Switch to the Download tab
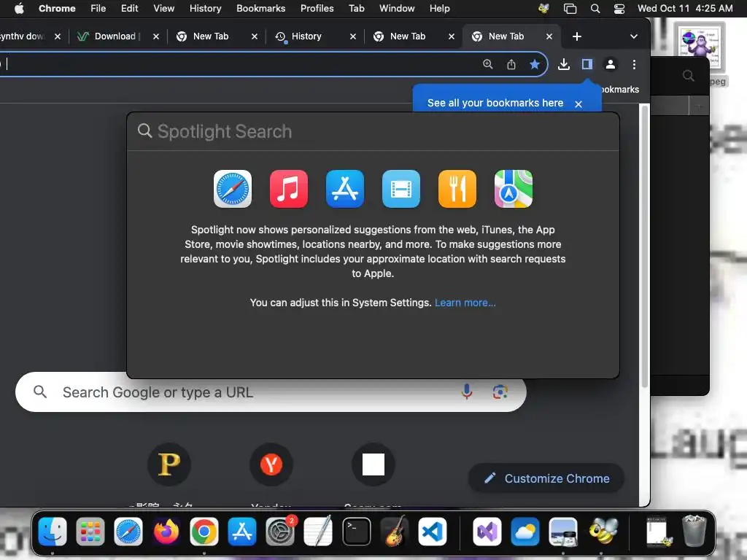The width and height of the screenshot is (747, 560). pyautogui.click(x=116, y=36)
